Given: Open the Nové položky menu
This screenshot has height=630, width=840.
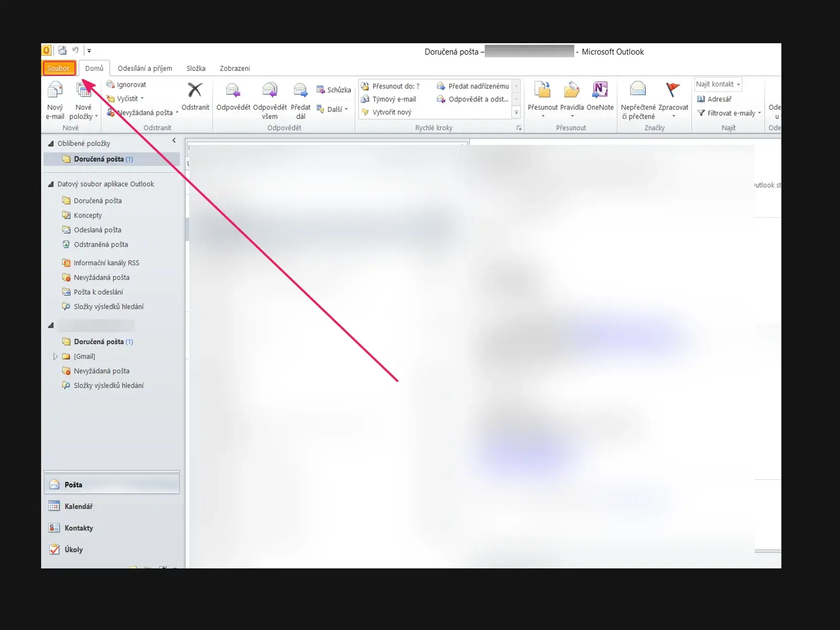Looking at the screenshot, I should click(x=83, y=101).
